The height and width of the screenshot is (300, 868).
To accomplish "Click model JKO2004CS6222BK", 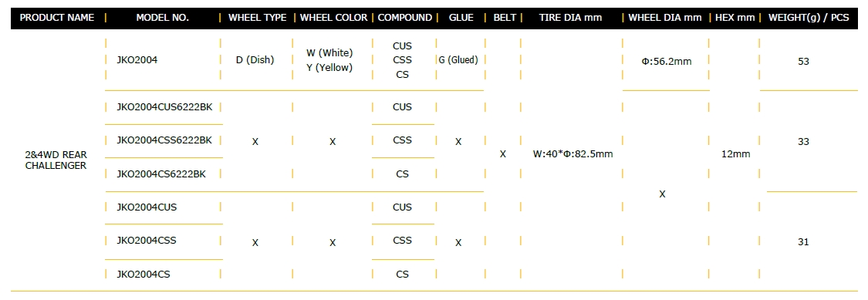I will coord(161,174).
